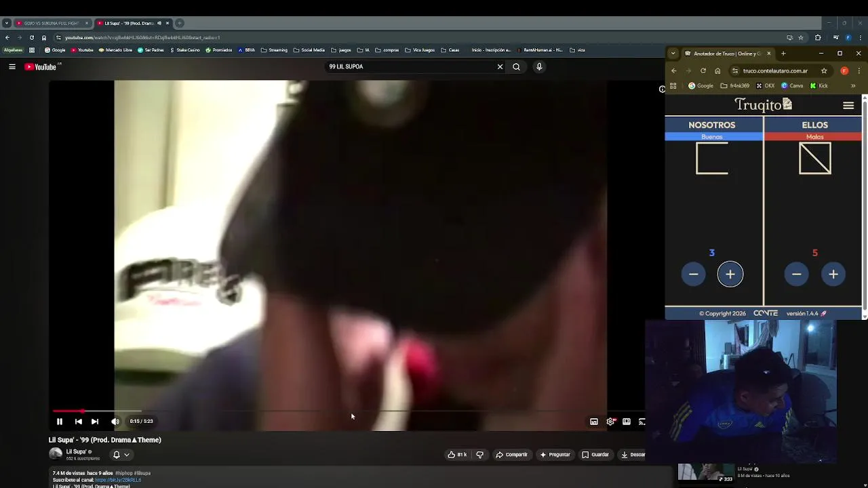Open the OKX bookmark
Screen dimensions: 868x488
(x=765, y=86)
